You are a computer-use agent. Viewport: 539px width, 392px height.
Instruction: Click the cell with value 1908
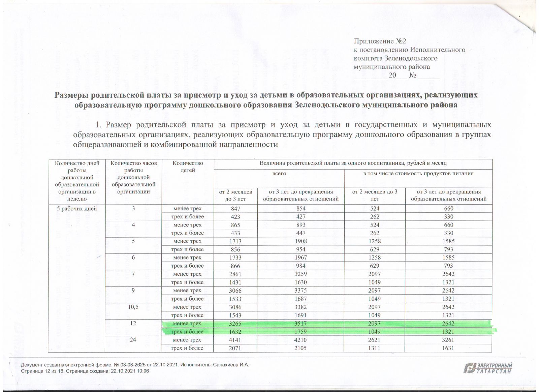(x=300, y=241)
